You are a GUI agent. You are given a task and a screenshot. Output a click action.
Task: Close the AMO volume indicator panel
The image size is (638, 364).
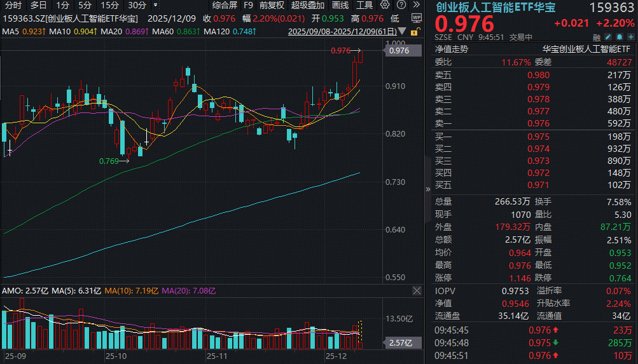pos(417,291)
